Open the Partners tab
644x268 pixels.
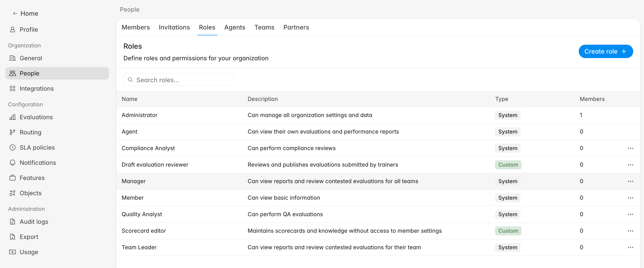click(296, 27)
